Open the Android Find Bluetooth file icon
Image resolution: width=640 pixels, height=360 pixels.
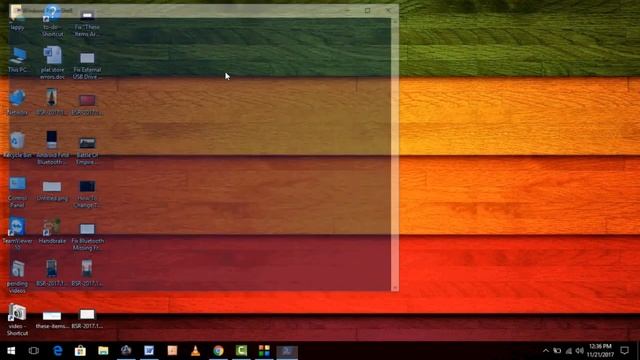[x=52, y=148]
